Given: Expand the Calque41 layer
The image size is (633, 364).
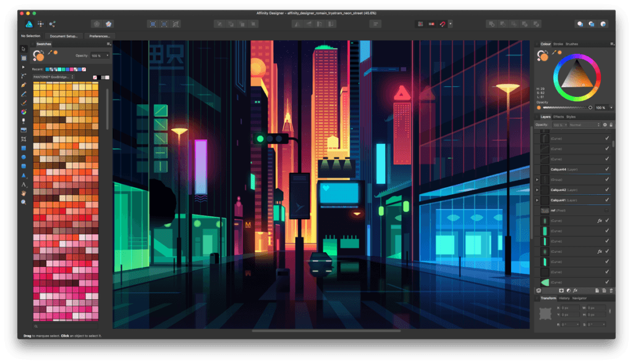Looking at the screenshot, I should coord(537,200).
